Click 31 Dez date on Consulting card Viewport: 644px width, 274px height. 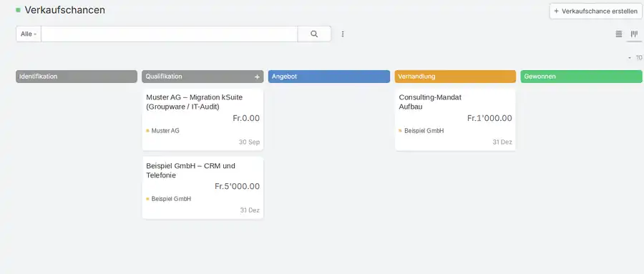[x=502, y=142]
